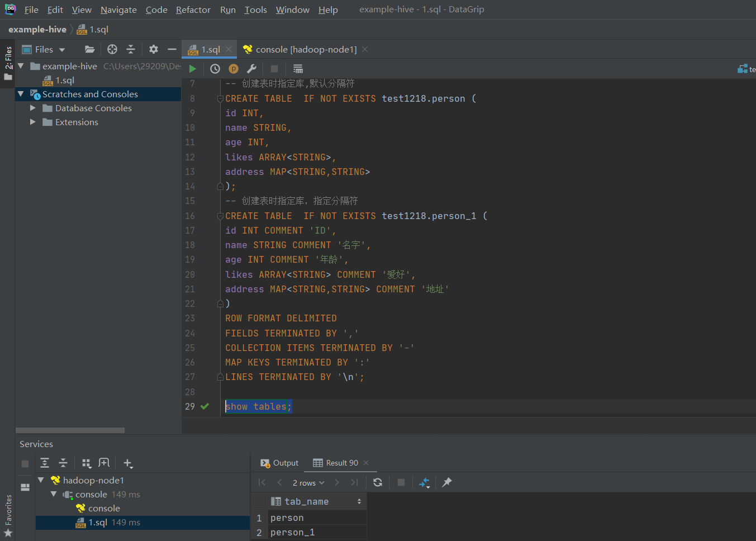756x541 pixels.
Task: Select Result 90 tab
Action: coord(341,463)
